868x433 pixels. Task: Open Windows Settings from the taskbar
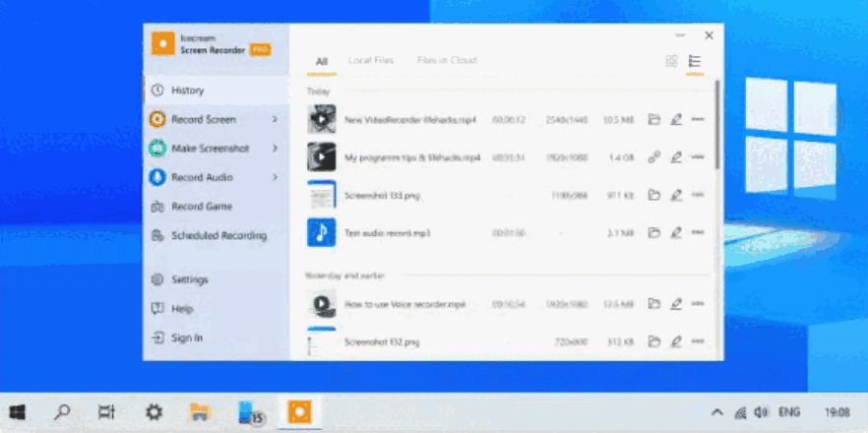pyautogui.click(x=154, y=412)
